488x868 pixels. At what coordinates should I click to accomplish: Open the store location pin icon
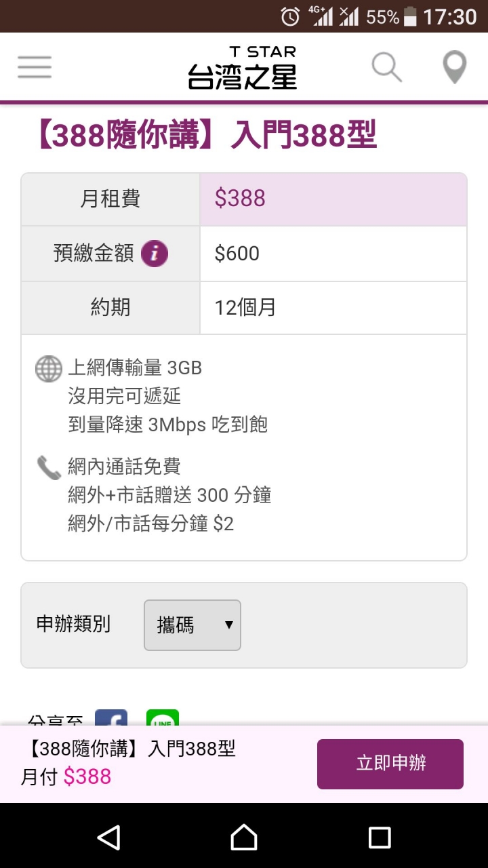tap(454, 67)
